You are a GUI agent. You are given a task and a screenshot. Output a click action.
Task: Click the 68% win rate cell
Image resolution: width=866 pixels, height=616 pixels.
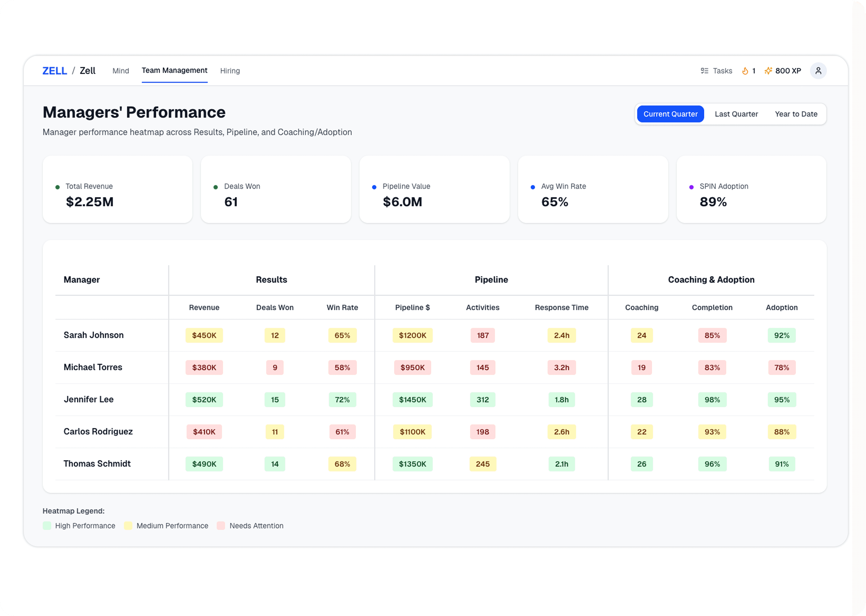click(342, 464)
